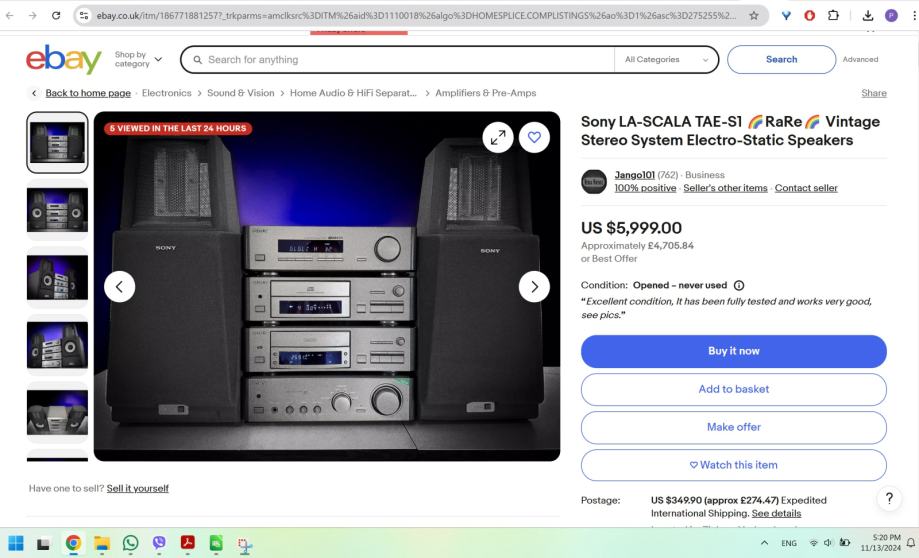Open the Sound & Vision breadcrumb
Image resolution: width=919 pixels, height=558 pixels.
point(240,93)
